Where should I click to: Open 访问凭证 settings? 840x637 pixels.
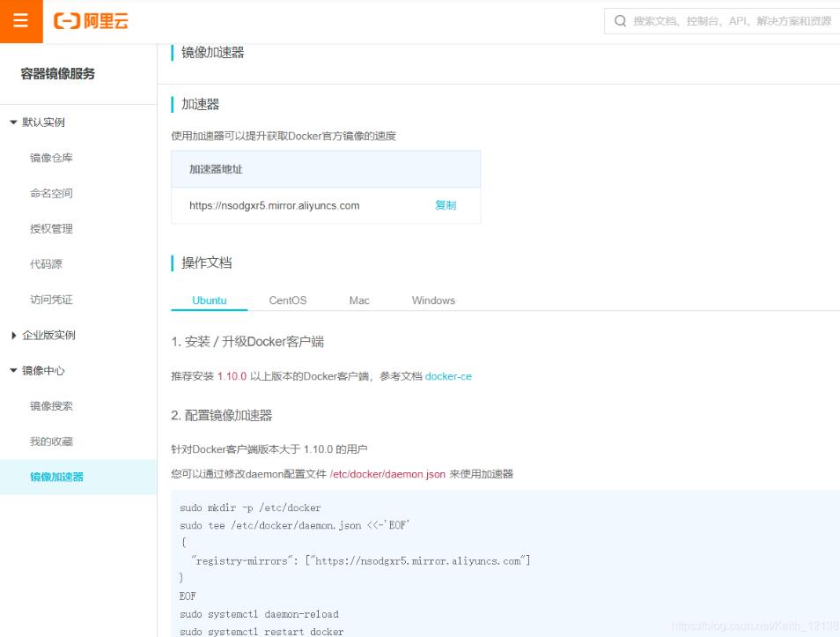(x=51, y=300)
